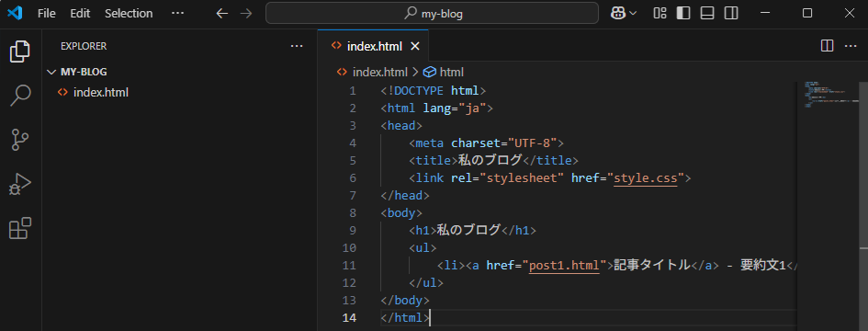Click the opening body tag on line 8
This screenshot has height=331, width=868.
pos(401,213)
